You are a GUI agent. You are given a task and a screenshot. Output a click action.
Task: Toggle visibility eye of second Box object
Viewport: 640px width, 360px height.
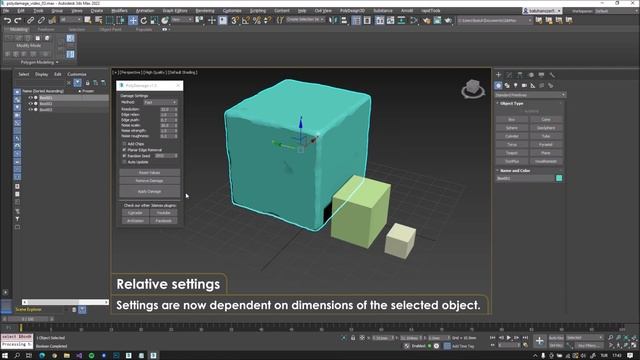30,104
